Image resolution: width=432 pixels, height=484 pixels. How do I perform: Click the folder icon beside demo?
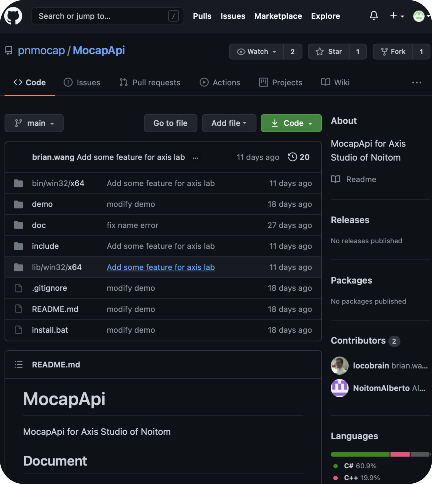pos(19,204)
